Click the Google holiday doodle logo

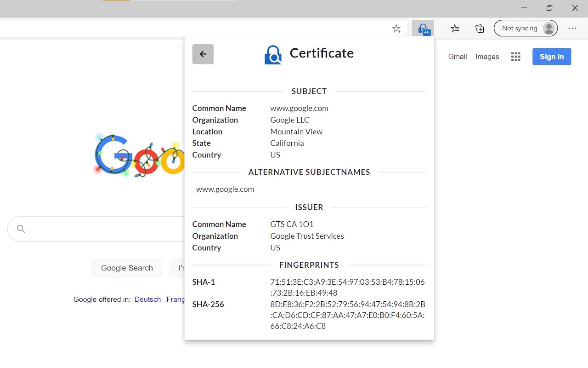tap(139, 155)
